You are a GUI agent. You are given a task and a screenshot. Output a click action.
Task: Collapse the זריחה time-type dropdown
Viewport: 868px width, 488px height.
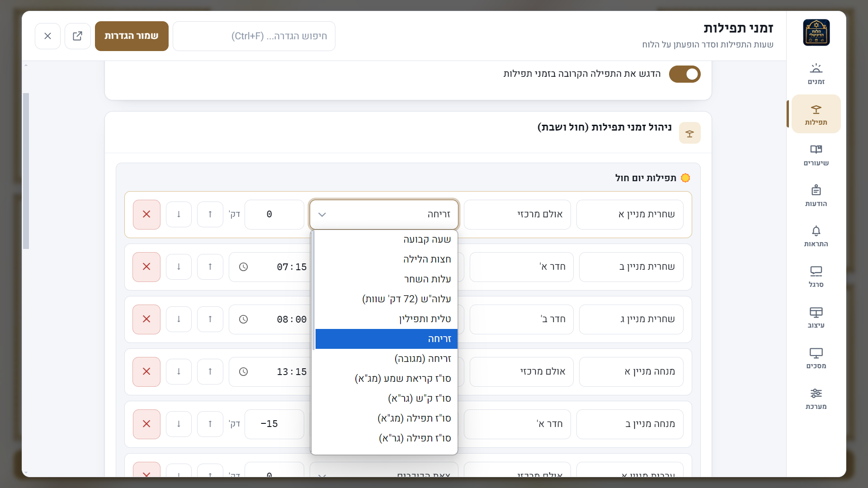pos(384,214)
